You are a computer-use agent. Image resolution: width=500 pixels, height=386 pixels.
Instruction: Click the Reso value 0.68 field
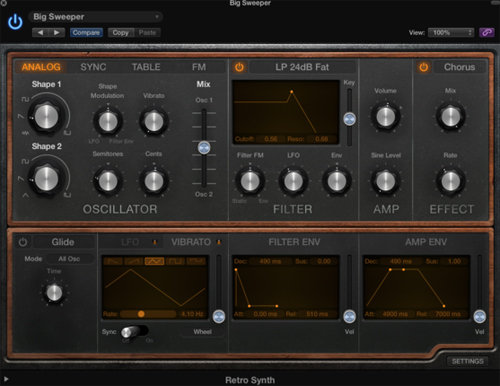coord(321,139)
